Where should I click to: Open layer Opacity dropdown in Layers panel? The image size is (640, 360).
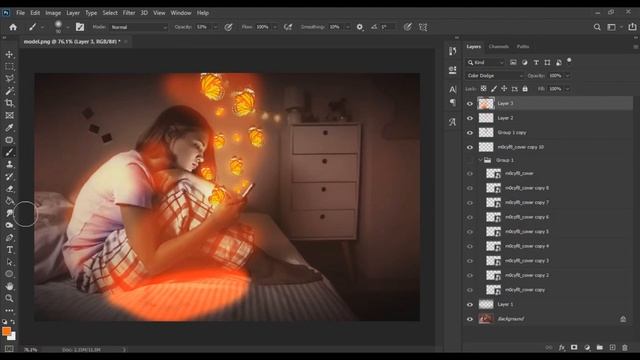click(x=567, y=76)
